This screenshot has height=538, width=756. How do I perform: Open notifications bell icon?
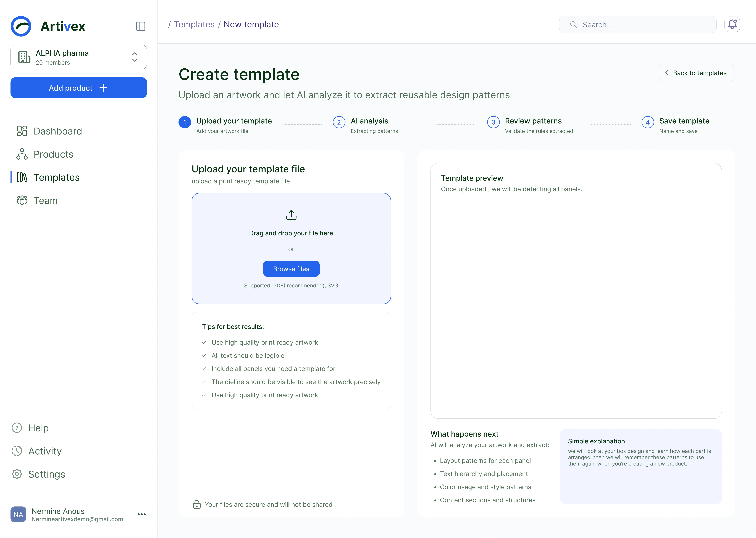click(x=732, y=25)
